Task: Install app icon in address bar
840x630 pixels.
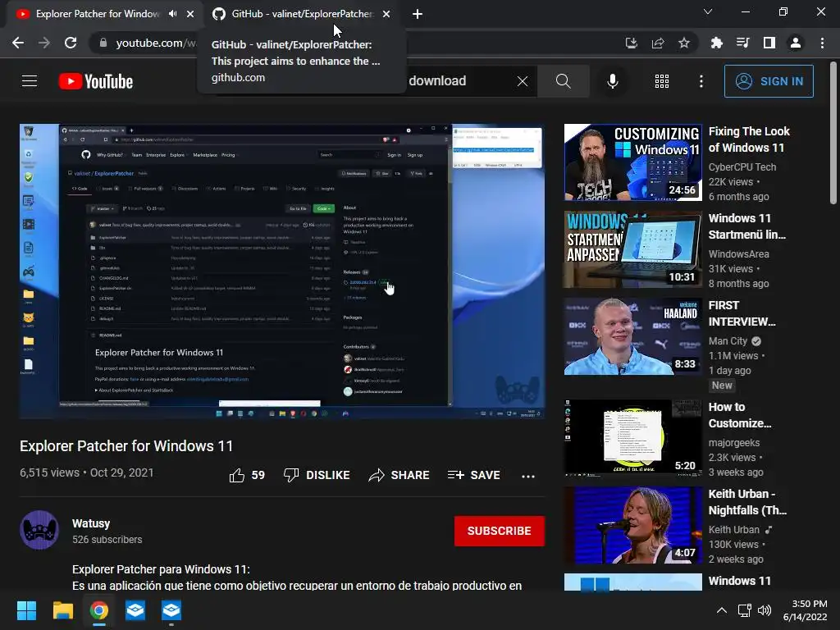Action: [x=632, y=43]
